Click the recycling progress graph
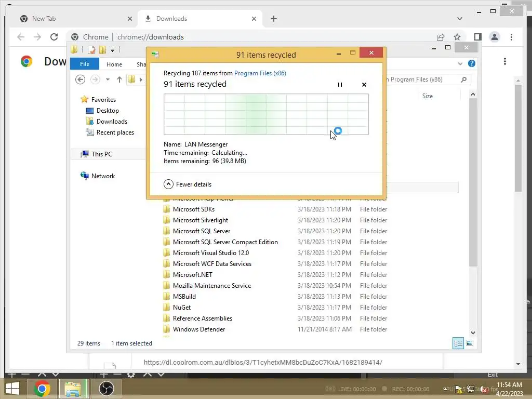This screenshot has width=532, height=399. (266, 114)
